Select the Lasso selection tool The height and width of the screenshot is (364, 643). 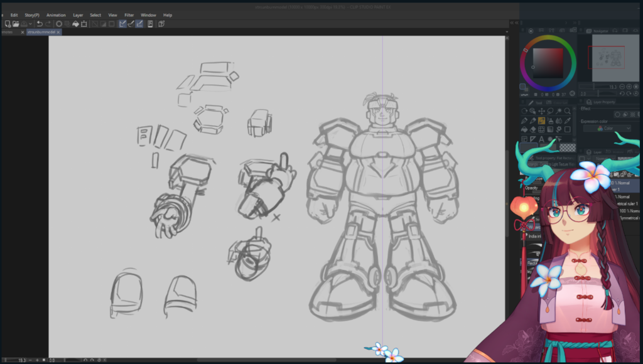550,111
